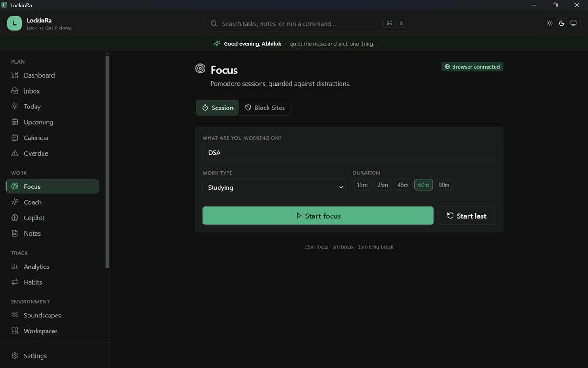Click the Start focus button
588x368 pixels.
318,216
